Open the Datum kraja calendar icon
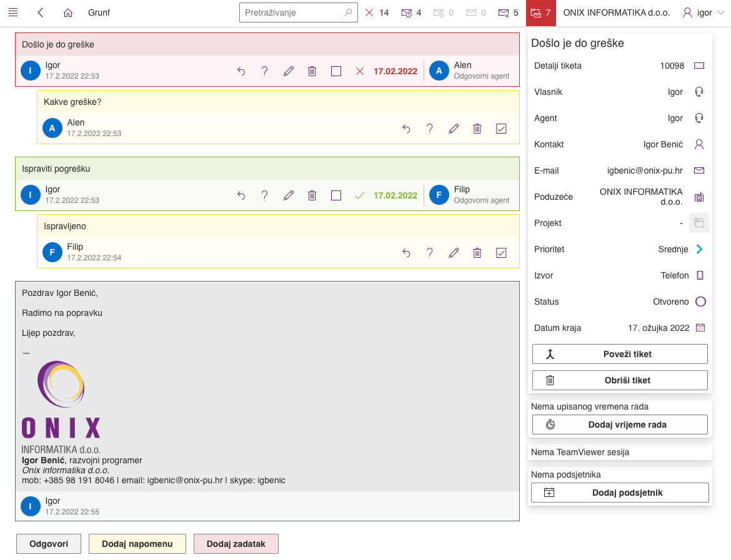The width and height of the screenshot is (731, 560). coord(700,328)
